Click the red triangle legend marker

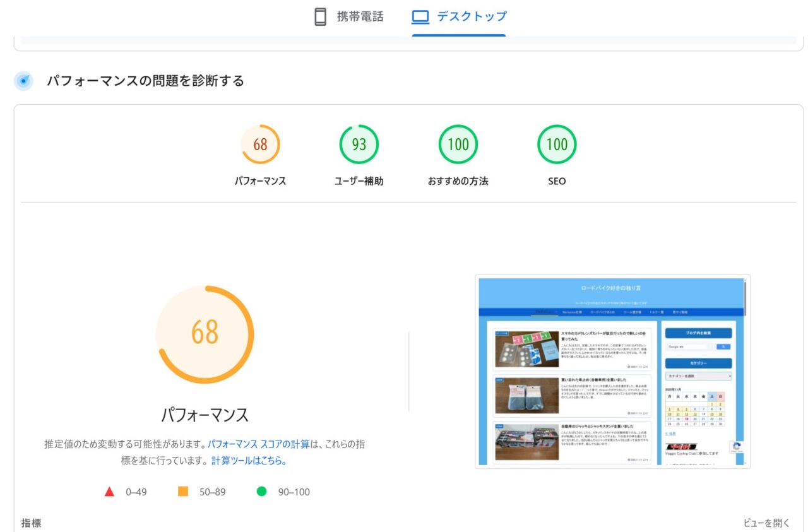coord(109,492)
